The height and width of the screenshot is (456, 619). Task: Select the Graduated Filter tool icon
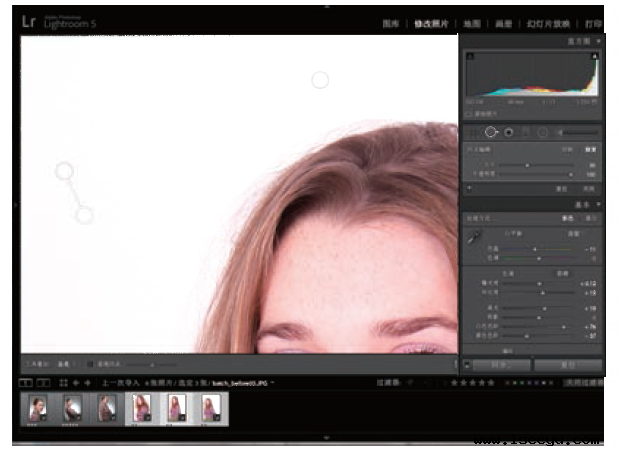[526, 133]
